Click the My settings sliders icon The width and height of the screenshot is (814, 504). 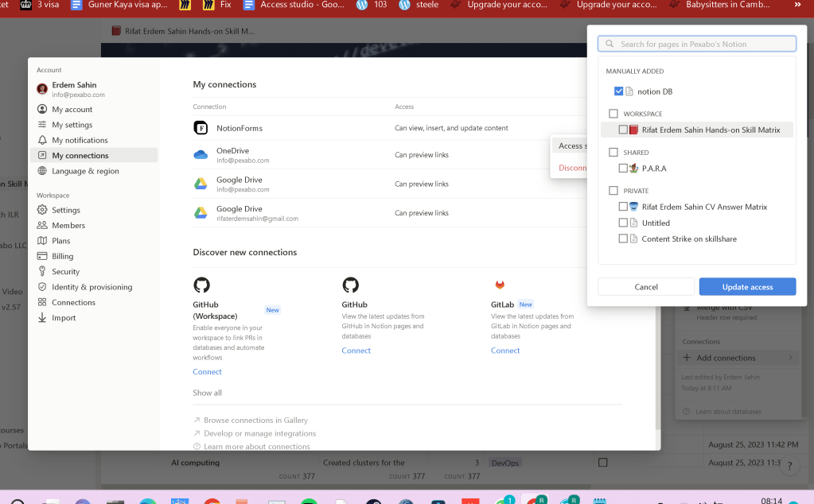[42, 125]
